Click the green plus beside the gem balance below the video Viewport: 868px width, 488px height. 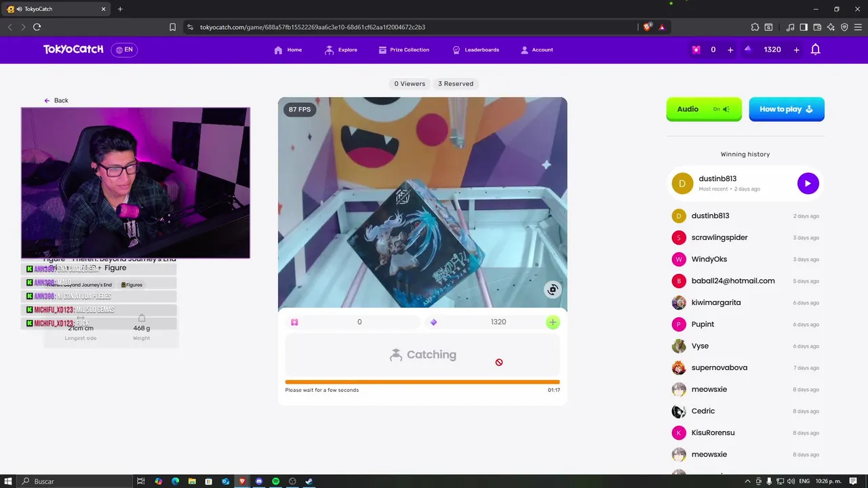[553, 323]
